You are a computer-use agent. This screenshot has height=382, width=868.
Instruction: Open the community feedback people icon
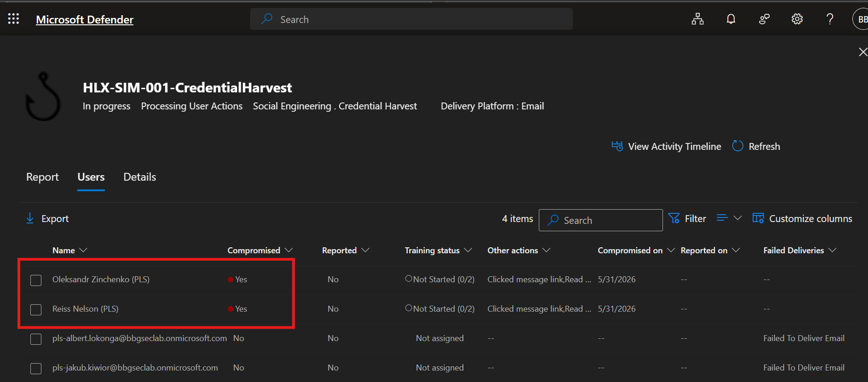[x=764, y=19]
